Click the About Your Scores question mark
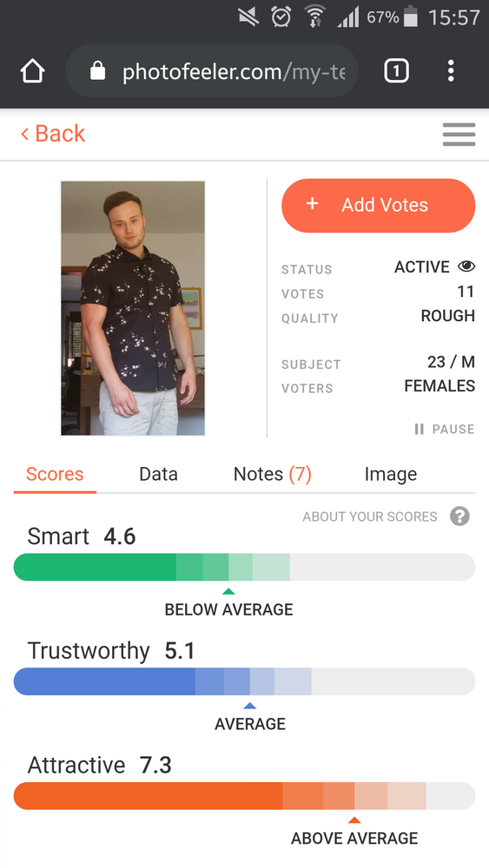The width and height of the screenshot is (489, 868). pyautogui.click(x=459, y=516)
